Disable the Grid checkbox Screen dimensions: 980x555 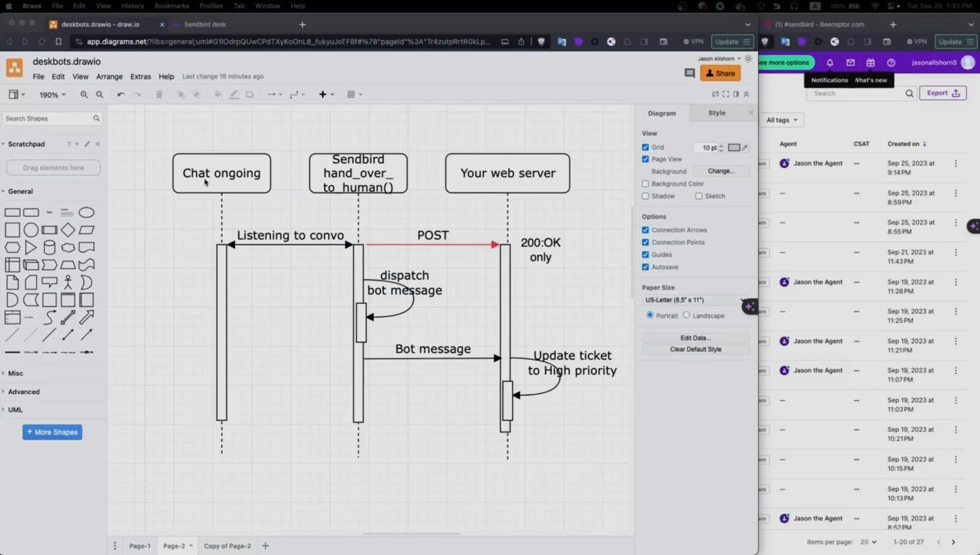coord(645,147)
